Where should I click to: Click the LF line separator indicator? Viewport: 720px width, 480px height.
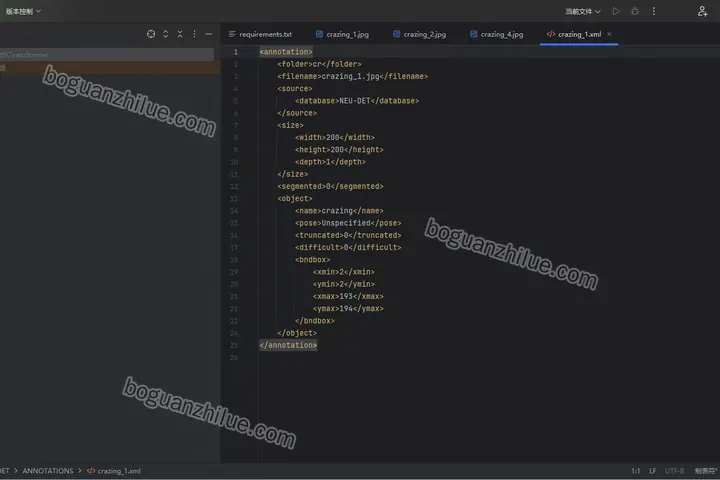652,471
